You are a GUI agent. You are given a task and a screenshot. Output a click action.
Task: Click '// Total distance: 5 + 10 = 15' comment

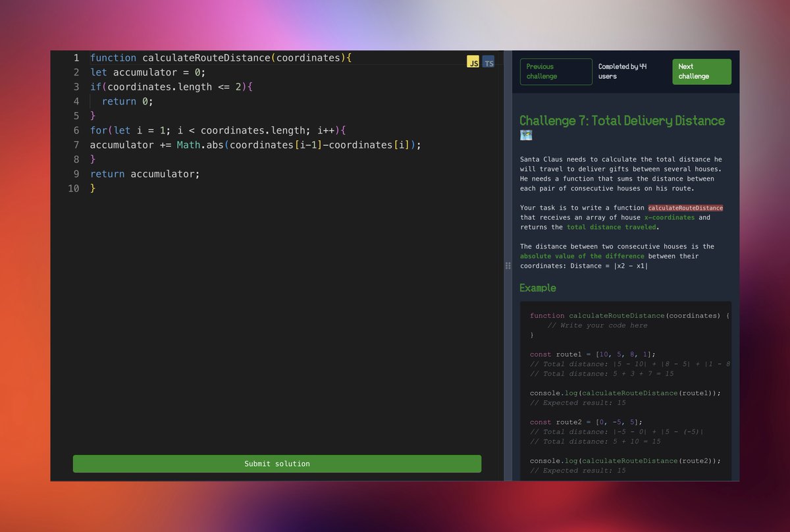[x=595, y=442]
